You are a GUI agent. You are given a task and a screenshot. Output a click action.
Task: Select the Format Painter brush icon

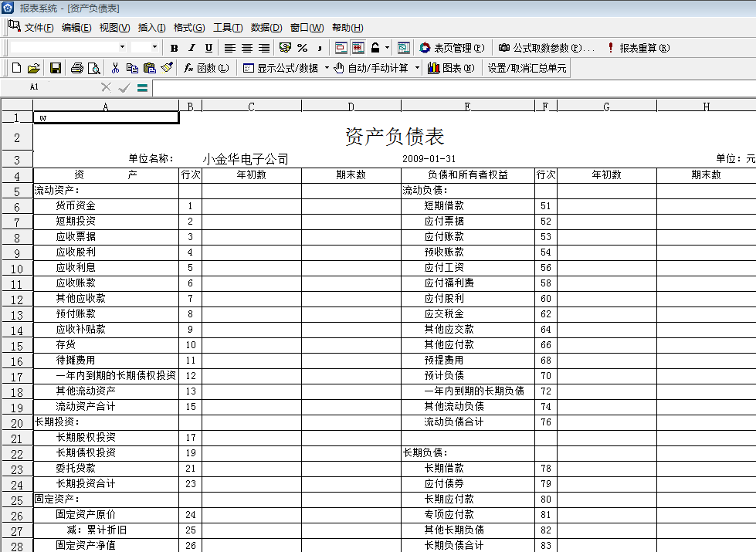(x=167, y=68)
